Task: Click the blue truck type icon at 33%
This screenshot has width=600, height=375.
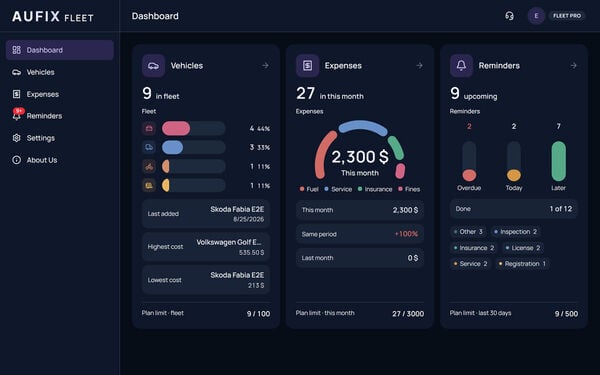Action: [149, 147]
